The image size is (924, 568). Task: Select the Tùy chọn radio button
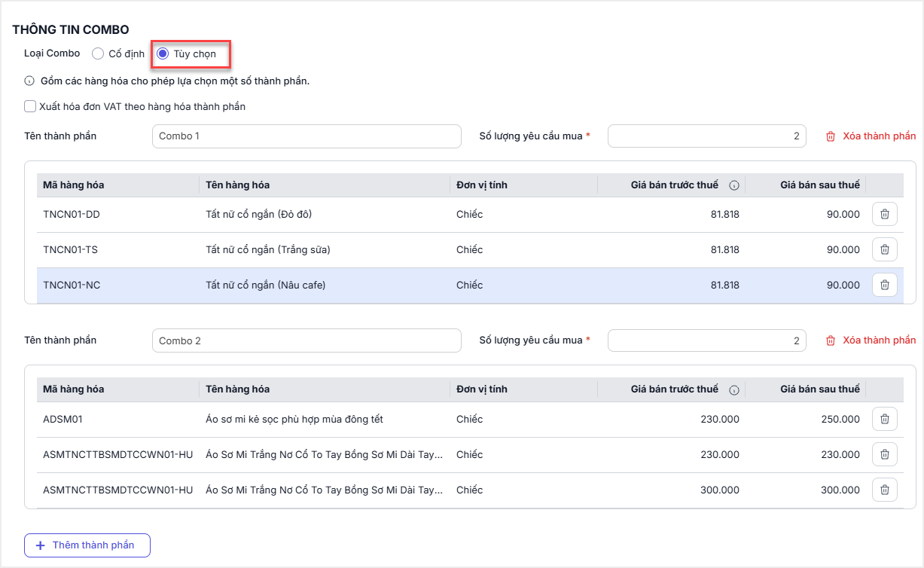(x=163, y=53)
